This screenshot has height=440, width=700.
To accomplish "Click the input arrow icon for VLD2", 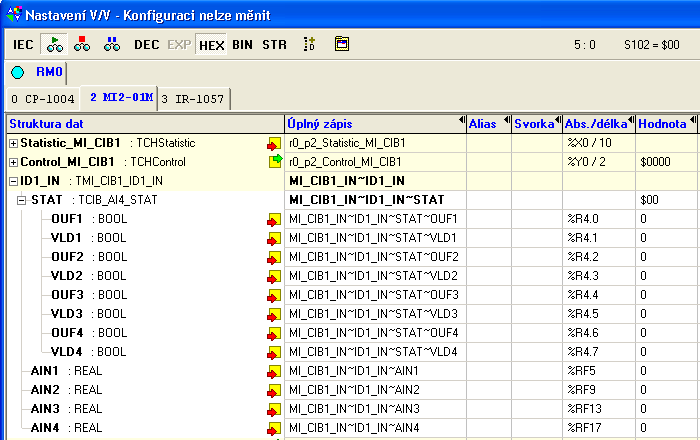I will click(x=274, y=277).
